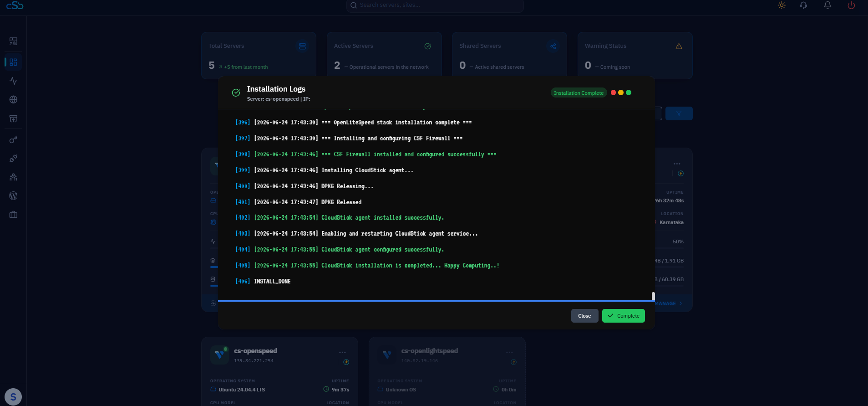Open the plug integrations icon in the sidebar

coord(13,158)
